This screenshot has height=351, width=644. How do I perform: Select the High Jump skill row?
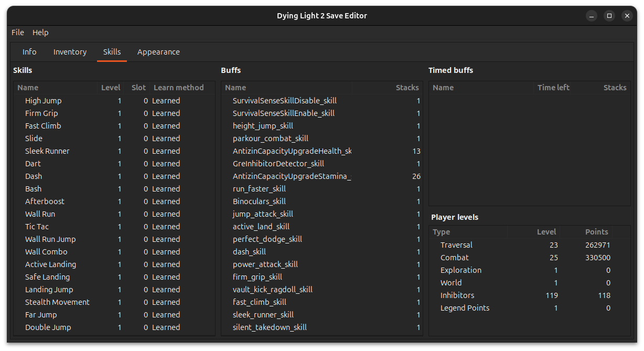click(44, 101)
